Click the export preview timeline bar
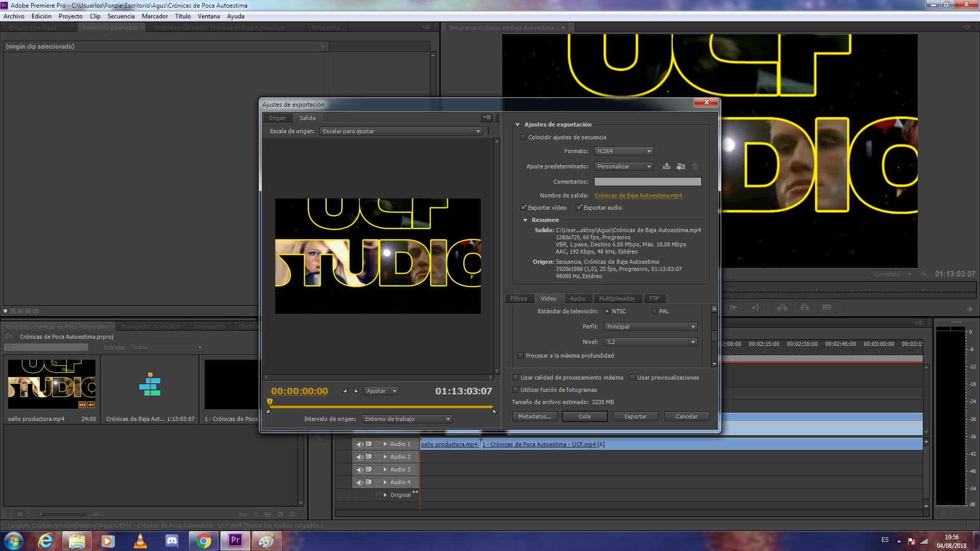Viewport: 980px width, 551px height. pyautogui.click(x=381, y=407)
